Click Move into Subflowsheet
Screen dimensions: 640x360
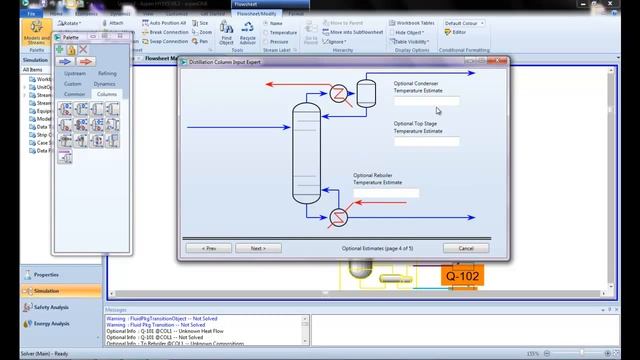(x=353, y=32)
